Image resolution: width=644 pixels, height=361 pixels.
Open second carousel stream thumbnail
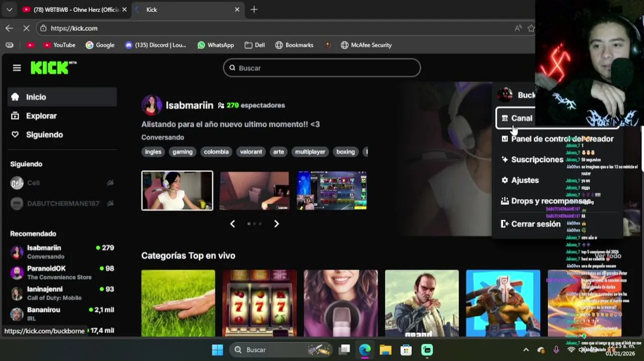coord(254,191)
